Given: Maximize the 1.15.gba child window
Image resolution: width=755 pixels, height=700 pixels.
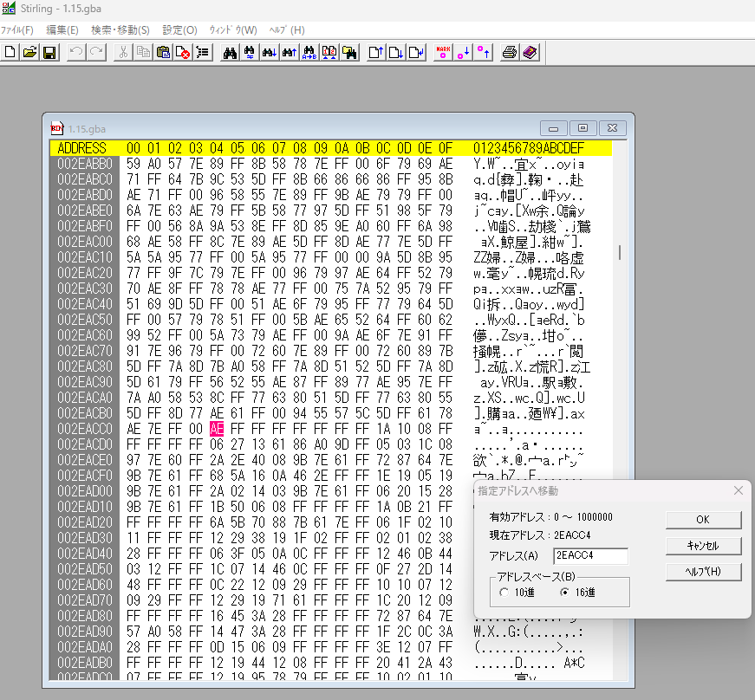Looking at the screenshot, I should [583, 128].
